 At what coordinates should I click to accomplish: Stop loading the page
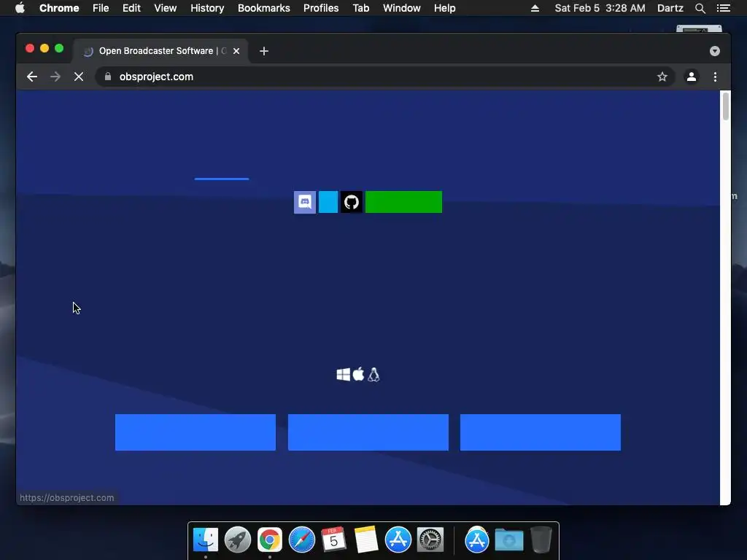tap(79, 77)
